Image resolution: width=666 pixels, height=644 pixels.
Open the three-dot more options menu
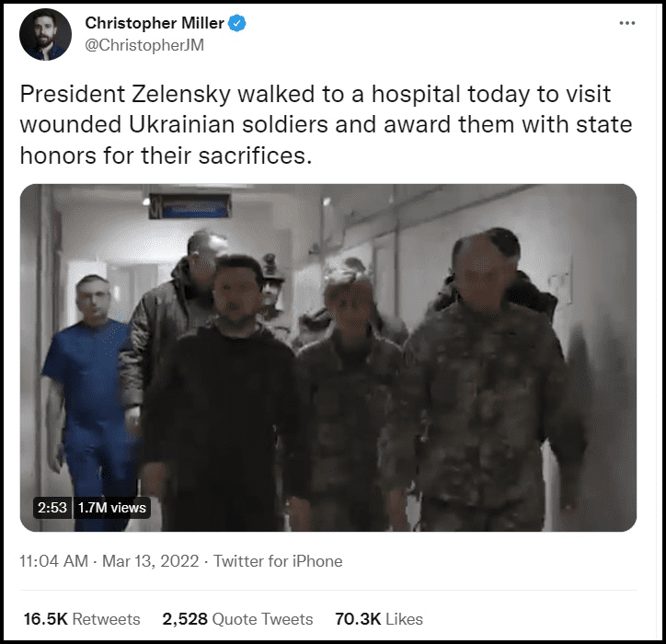(x=627, y=23)
